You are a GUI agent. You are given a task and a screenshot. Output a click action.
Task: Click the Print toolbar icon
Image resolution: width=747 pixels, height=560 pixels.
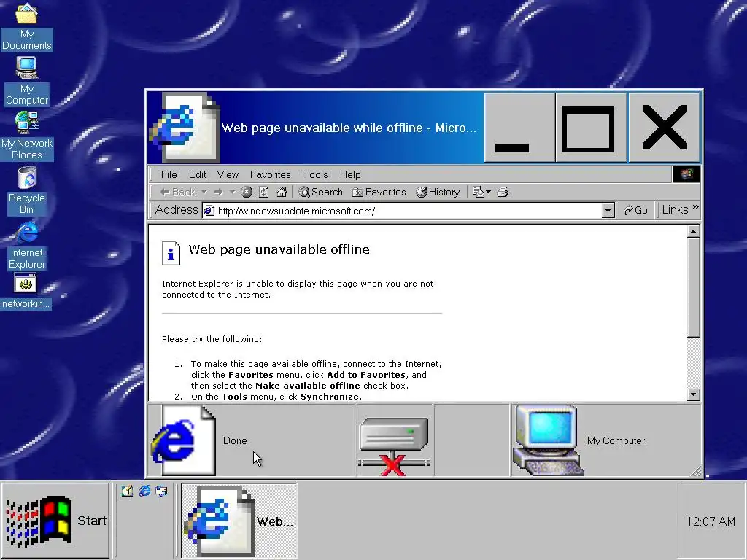(503, 192)
